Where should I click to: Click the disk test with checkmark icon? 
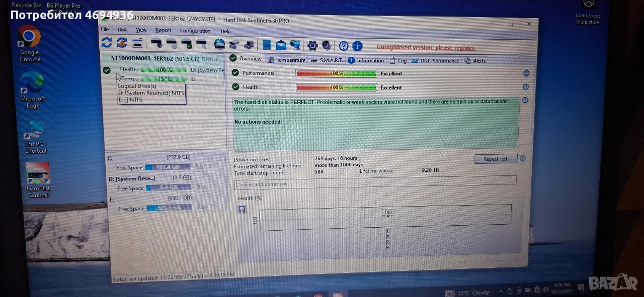[x=187, y=44]
